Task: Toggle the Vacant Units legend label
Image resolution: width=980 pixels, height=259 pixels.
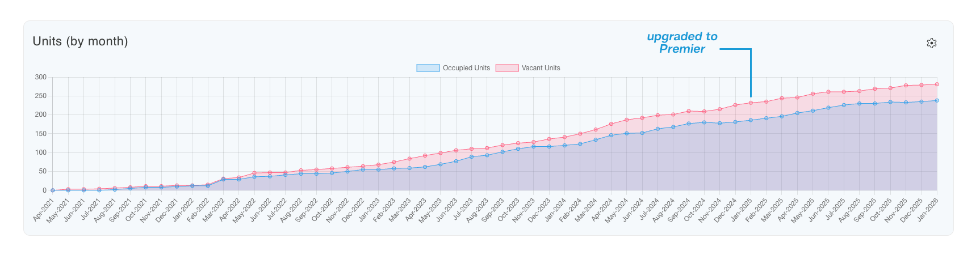Action: pos(541,68)
